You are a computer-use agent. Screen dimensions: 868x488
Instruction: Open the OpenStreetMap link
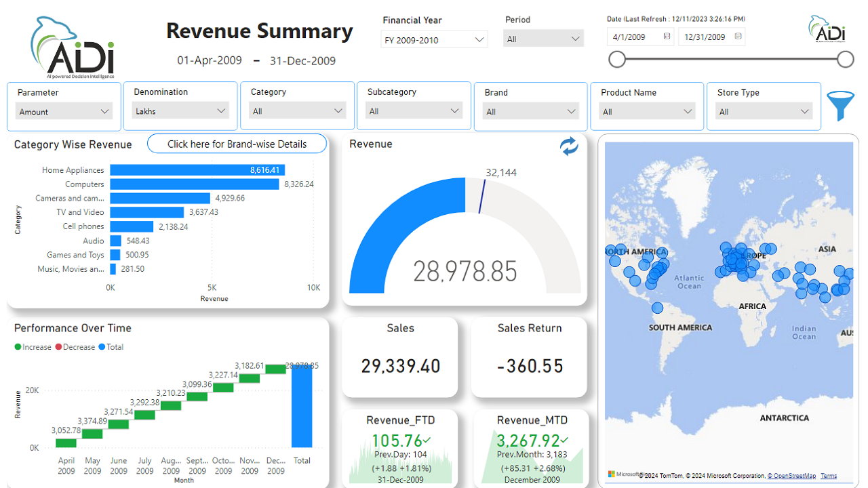point(793,476)
